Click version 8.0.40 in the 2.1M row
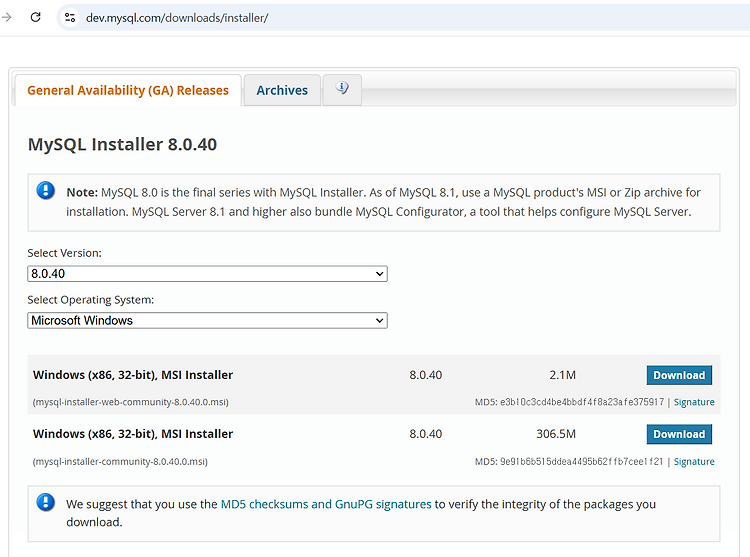This screenshot has height=557, width=750. (x=426, y=375)
